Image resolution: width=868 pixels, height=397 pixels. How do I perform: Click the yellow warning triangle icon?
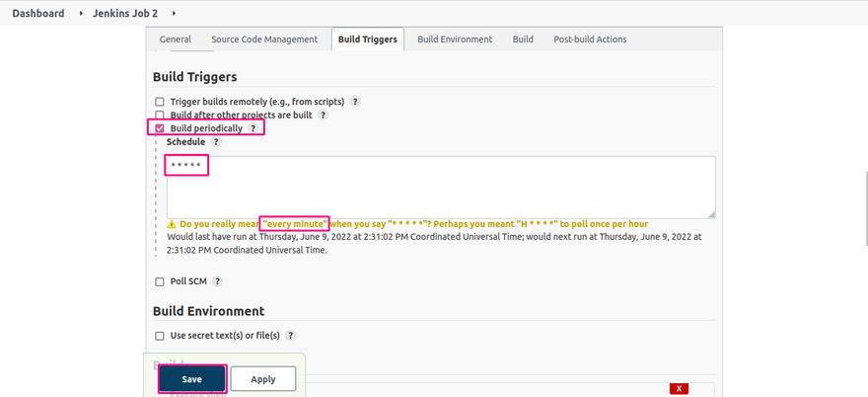tap(172, 224)
